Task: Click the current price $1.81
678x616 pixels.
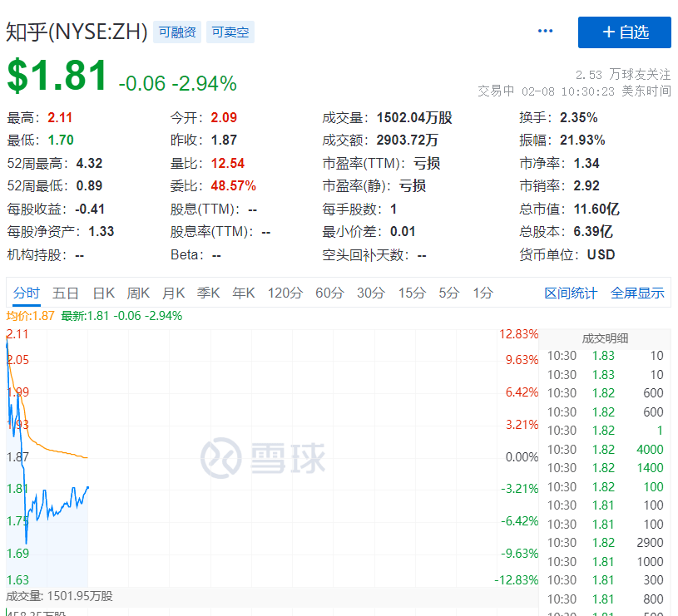Action: pos(57,76)
